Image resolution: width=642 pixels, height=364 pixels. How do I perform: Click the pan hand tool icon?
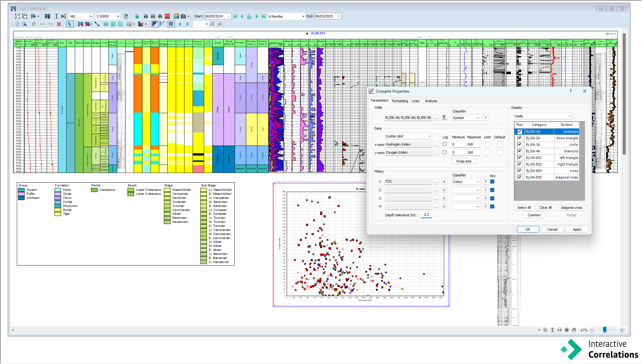click(574, 330)
